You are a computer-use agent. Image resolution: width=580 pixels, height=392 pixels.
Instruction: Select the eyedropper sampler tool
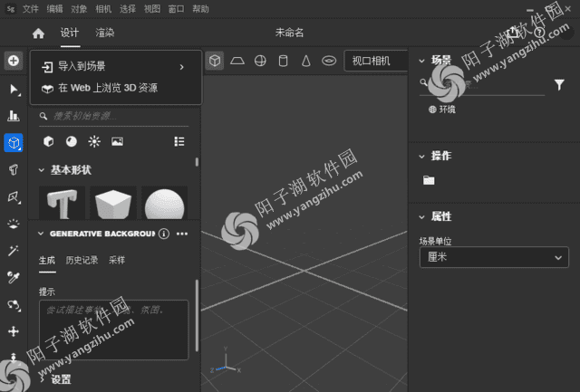(x=14, y=277)
